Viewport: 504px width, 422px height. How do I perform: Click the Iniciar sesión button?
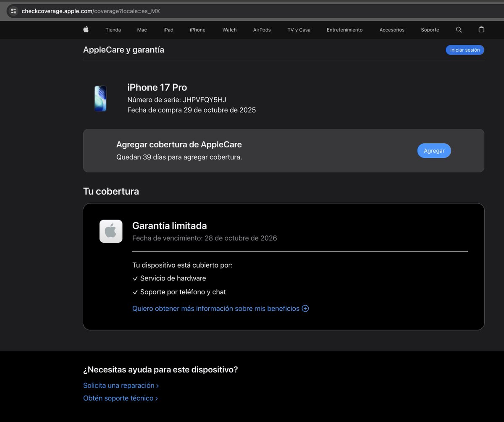click(x=465, y=50)
